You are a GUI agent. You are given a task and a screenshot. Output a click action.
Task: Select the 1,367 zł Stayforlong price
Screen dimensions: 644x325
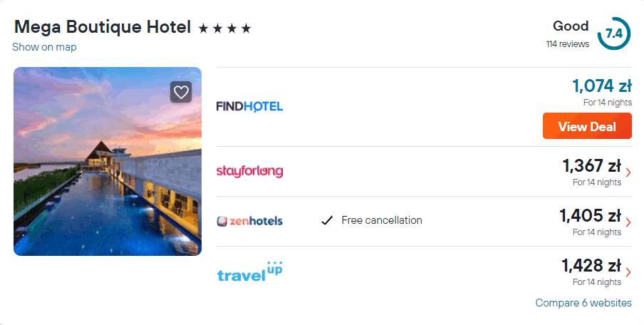point(591,166)
